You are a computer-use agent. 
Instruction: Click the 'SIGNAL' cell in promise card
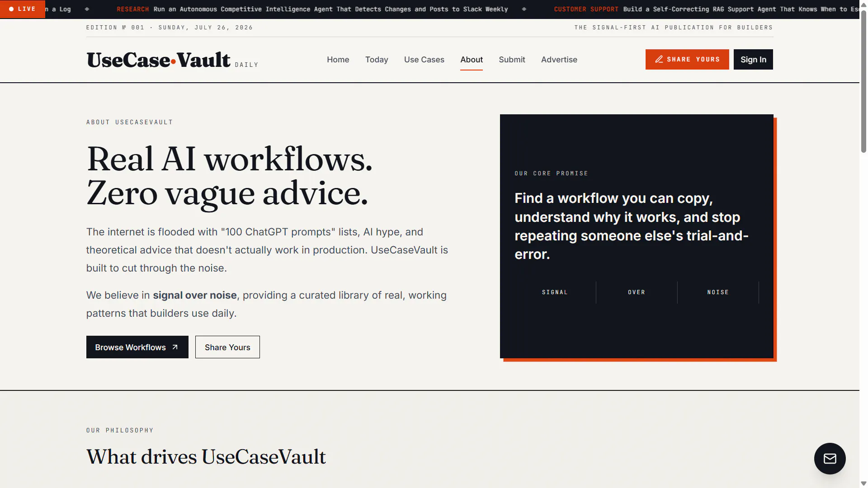(555, 292)
